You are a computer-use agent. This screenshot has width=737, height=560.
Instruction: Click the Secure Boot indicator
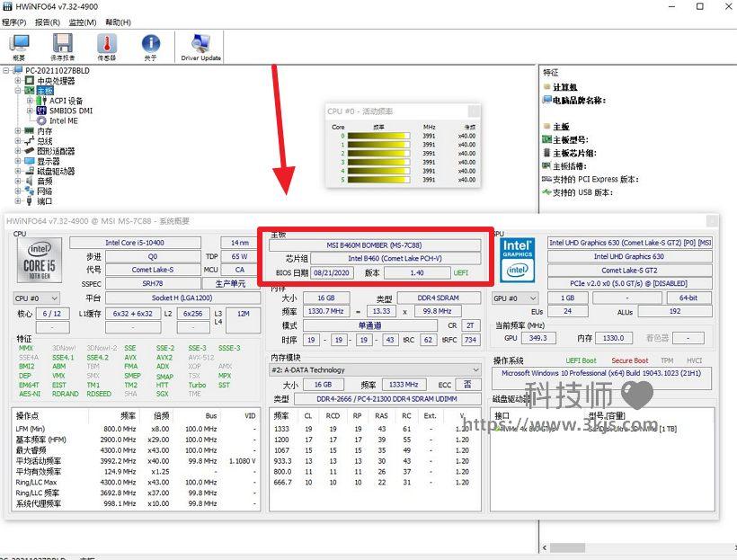point(630,360)
